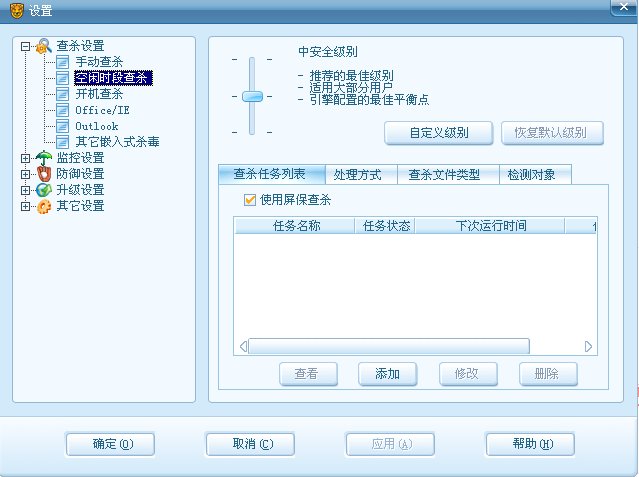
Task: Click the 恢复默认级别 button
Action: (x=552, y=133)
